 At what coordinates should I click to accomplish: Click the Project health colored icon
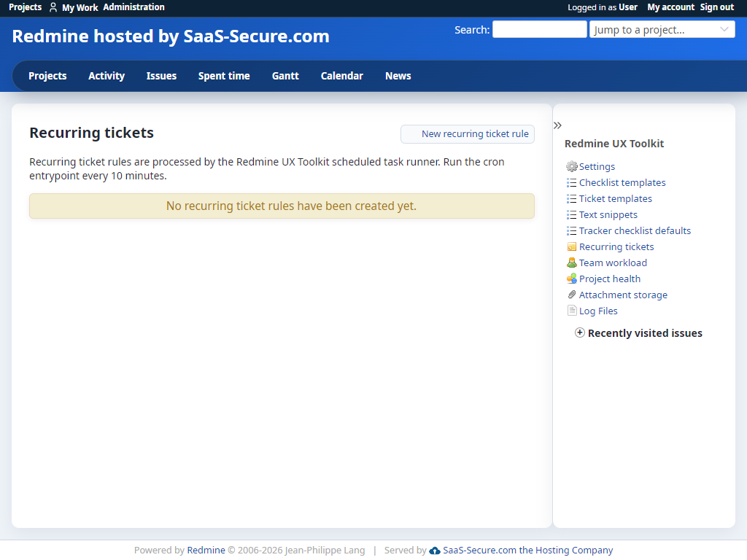(x=572, y=279)
